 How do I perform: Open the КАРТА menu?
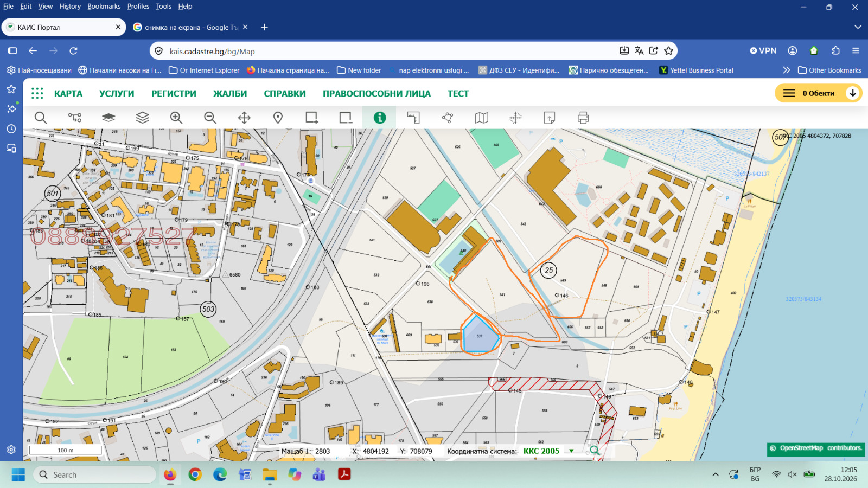[68, 93]
